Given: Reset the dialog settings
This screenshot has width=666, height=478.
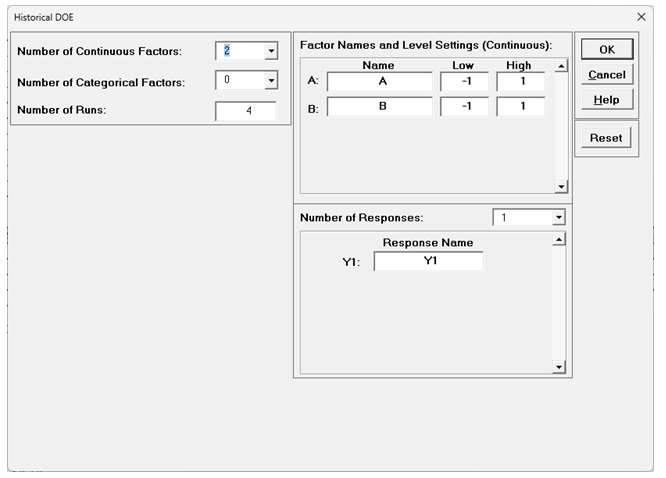Looking at the screenshot, I should 606,138.
